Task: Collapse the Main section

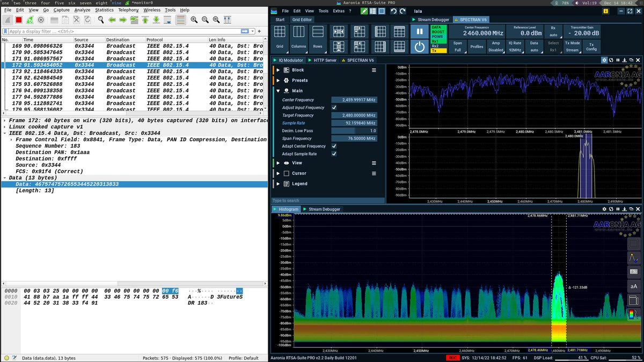Action: (279, 90)
